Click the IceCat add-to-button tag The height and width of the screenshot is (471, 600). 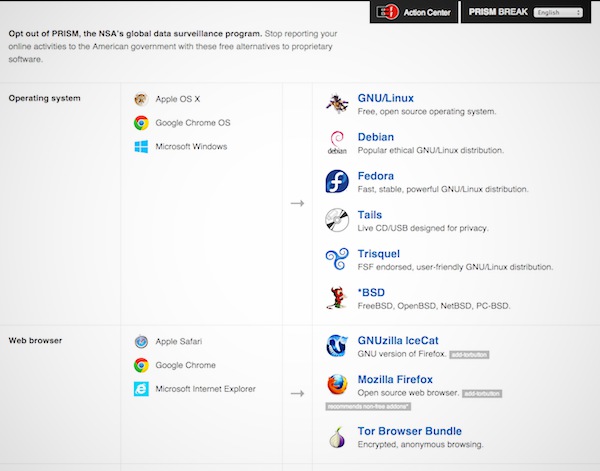coord(469,355)
